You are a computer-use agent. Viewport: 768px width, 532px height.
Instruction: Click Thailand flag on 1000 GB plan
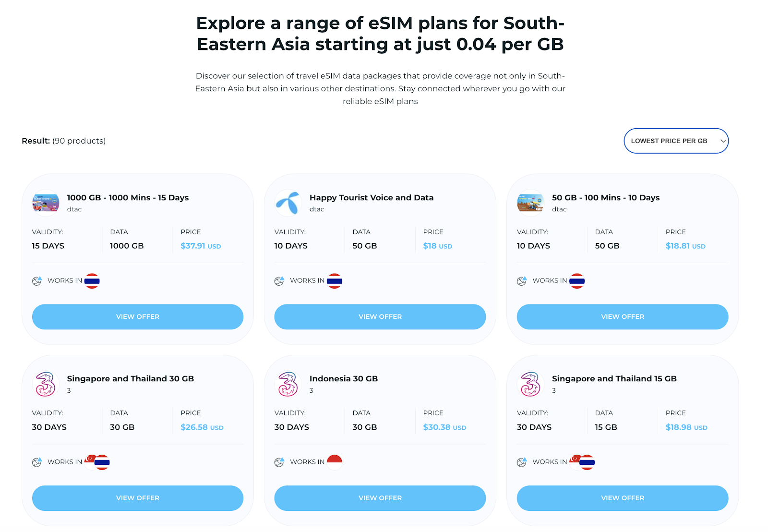pos(92,281)
